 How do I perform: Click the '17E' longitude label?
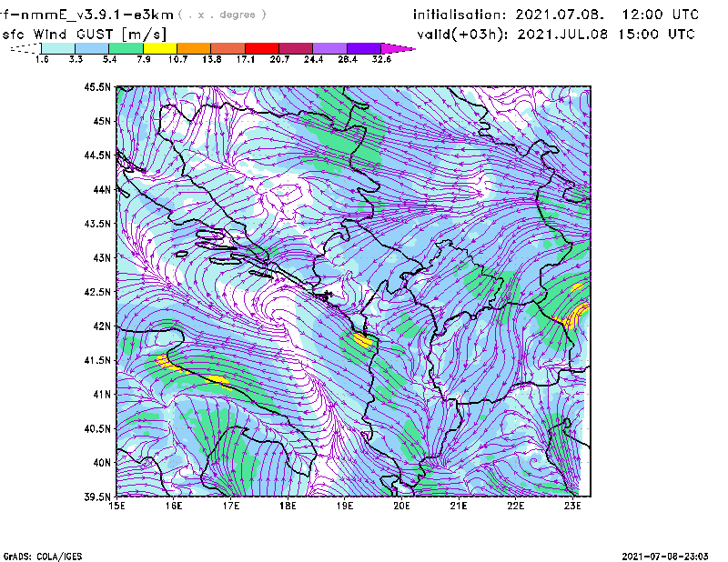click(x=231, y=506)
